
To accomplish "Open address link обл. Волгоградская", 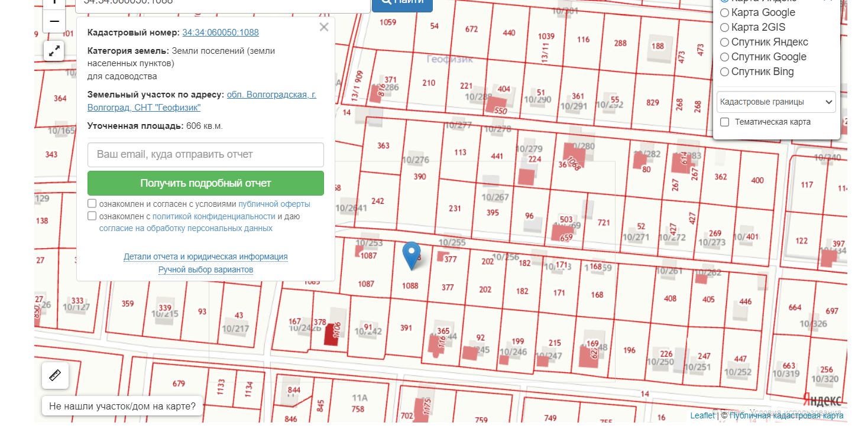I will [x=271, y=95].
